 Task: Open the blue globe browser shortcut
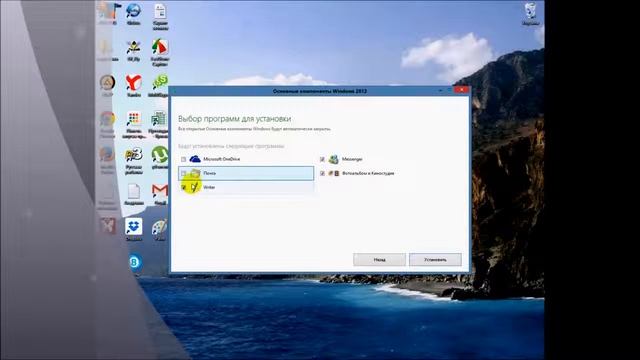tap(133, 14)
